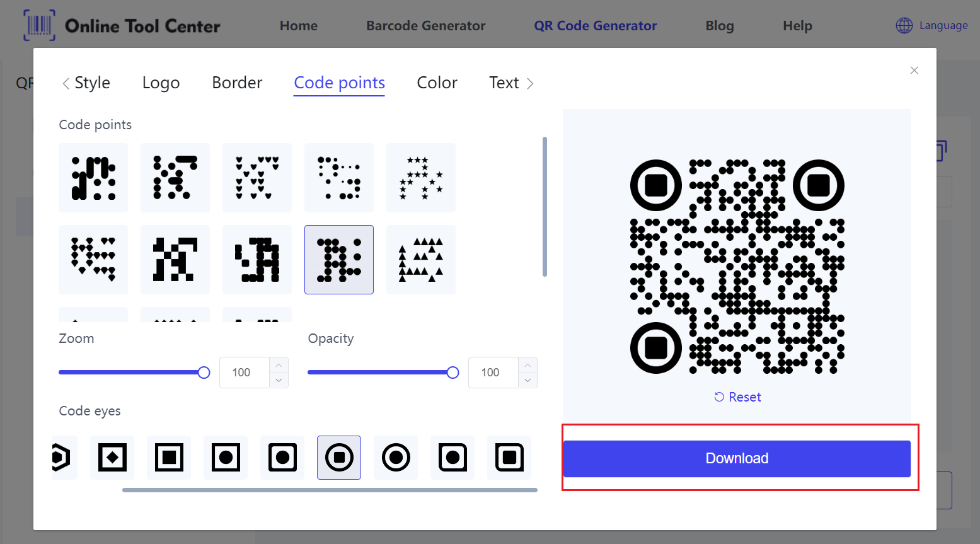Screen dimensions: 980x544
Task: Choose the small hearts code points style
Action: click(257, 178)
